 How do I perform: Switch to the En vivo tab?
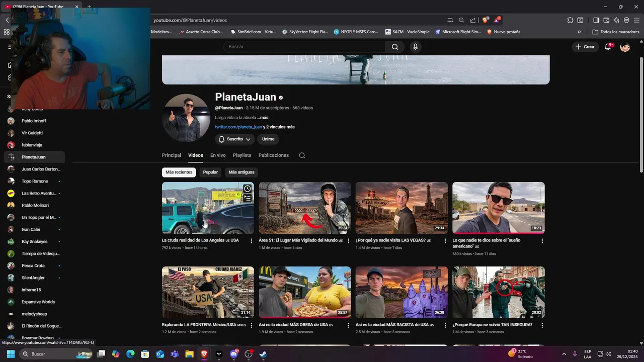(x=218, y=155)
